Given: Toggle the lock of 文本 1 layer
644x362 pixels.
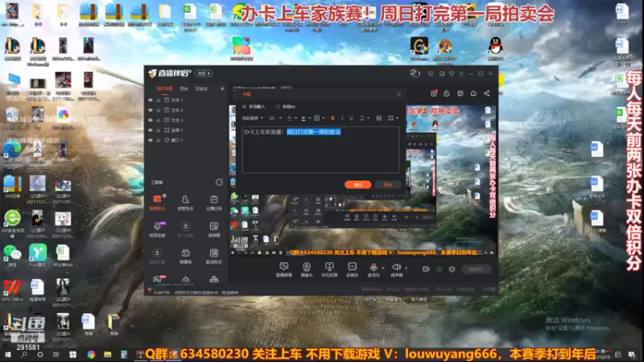Looking at the screenshot, I should 158,100.
